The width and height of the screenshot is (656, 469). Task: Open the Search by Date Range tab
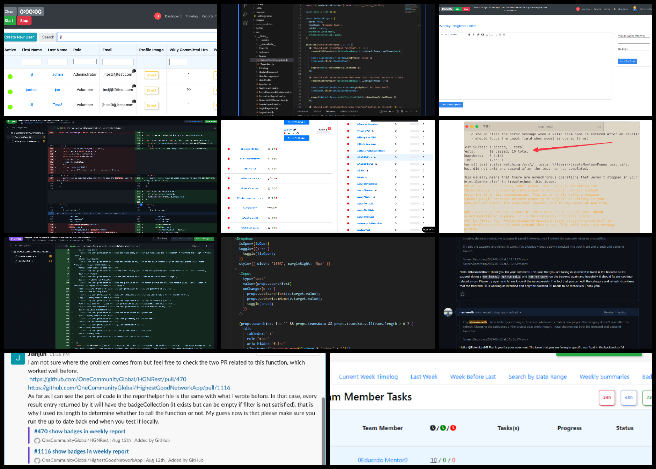point(538,377)
